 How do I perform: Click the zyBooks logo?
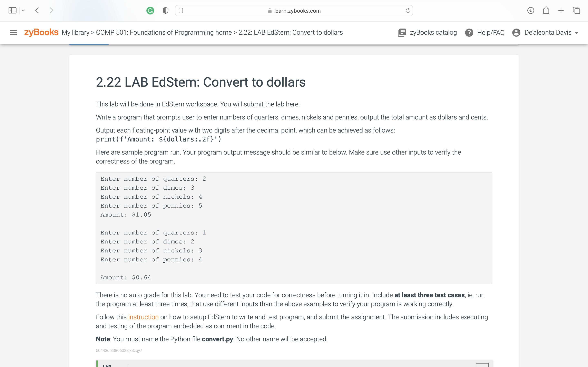point(41,32)
